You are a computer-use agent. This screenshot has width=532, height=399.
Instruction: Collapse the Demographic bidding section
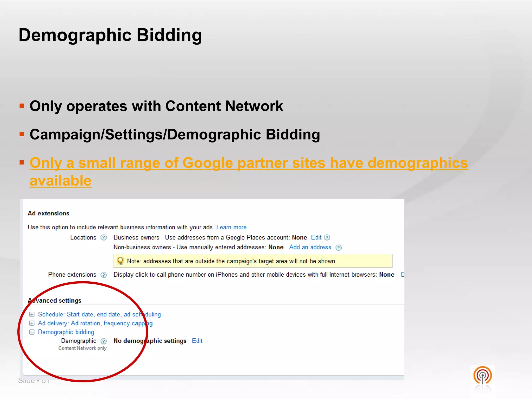[x=32, y=332]
